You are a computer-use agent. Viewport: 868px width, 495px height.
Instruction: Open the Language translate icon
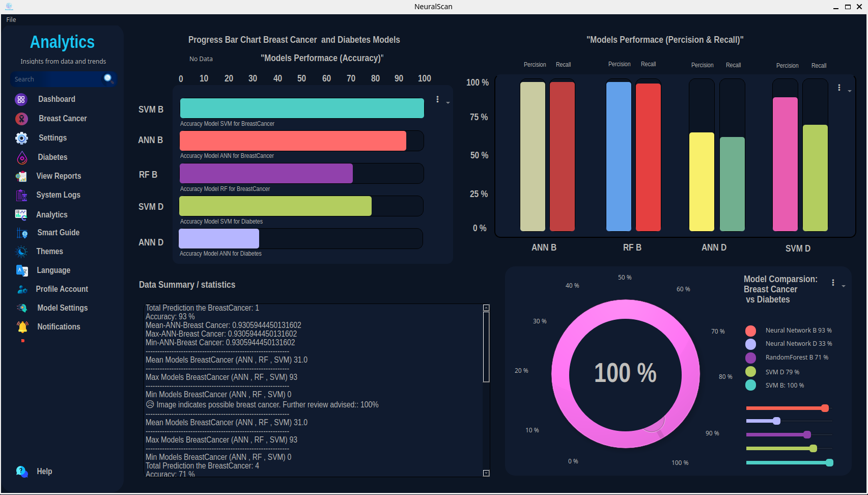click(22, 270)
